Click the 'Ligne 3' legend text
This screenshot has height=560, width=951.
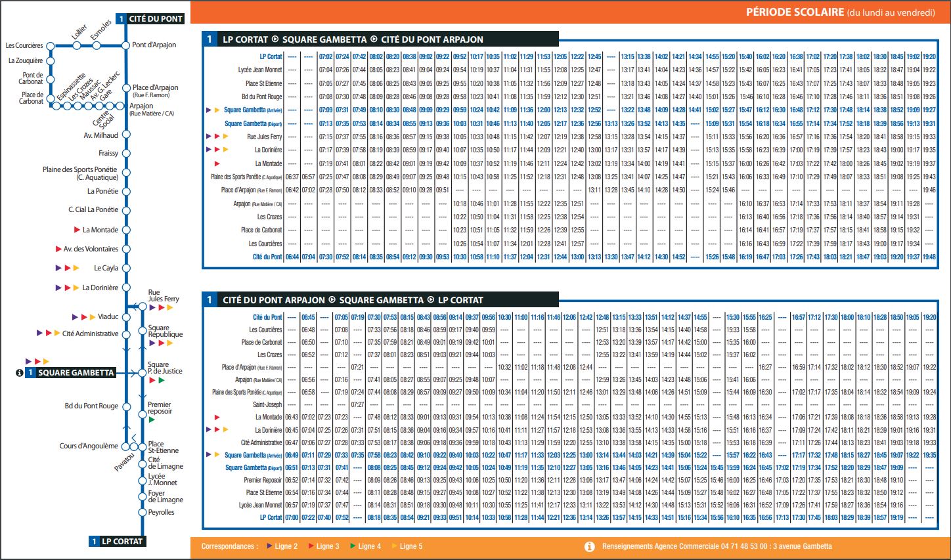pos(328,546)
